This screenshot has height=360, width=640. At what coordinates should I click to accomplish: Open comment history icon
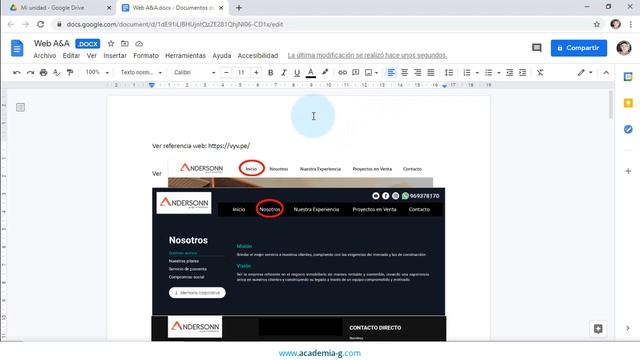[x=537, y=48]
